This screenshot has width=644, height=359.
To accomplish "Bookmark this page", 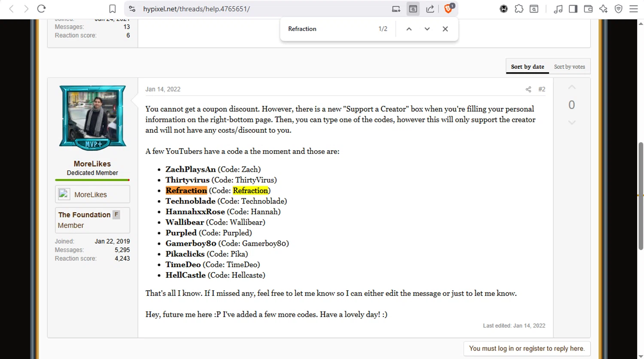I will [112, 9].
